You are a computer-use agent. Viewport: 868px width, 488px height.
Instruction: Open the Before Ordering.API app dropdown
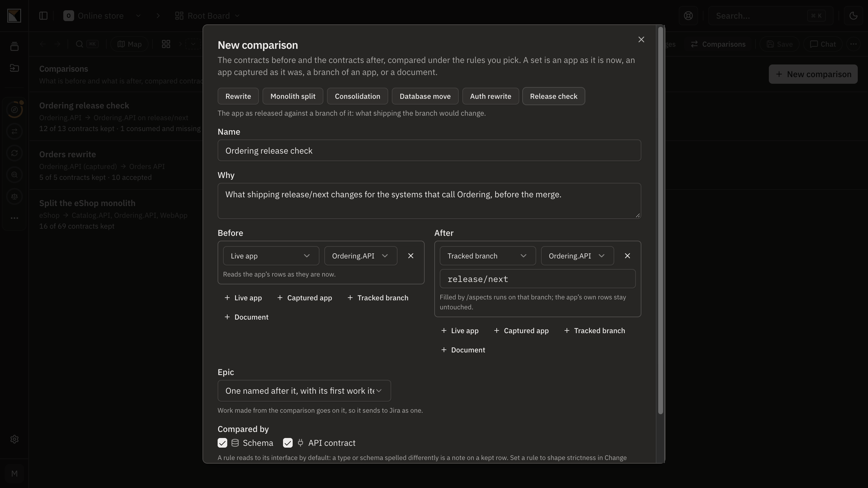360,256
